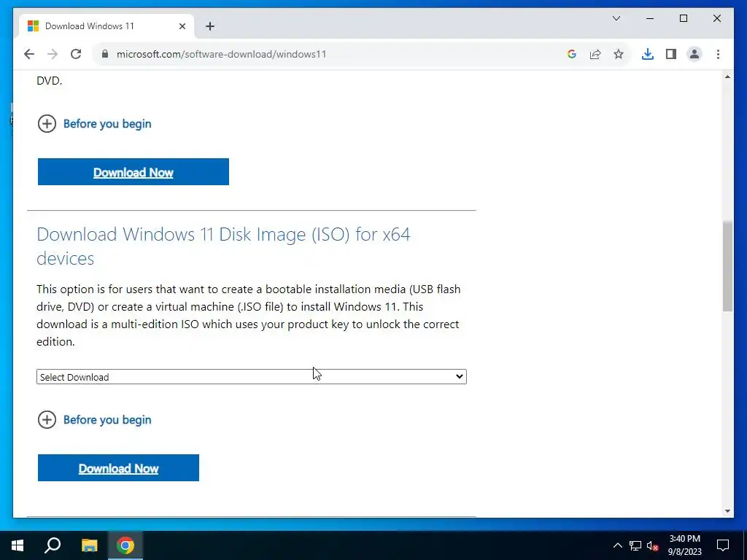747x560 pixels.
Task: Open the Windows Start menu
Action: point(18,545)
